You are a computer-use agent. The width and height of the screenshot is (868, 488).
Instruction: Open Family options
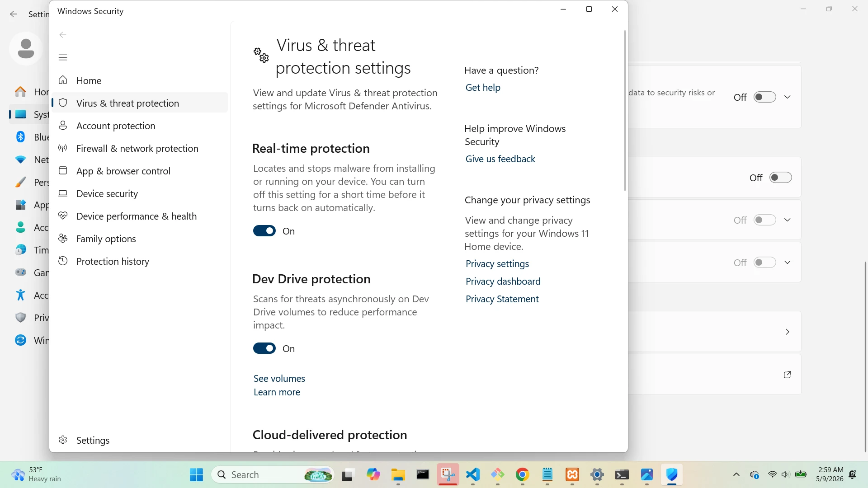(140, 239)
